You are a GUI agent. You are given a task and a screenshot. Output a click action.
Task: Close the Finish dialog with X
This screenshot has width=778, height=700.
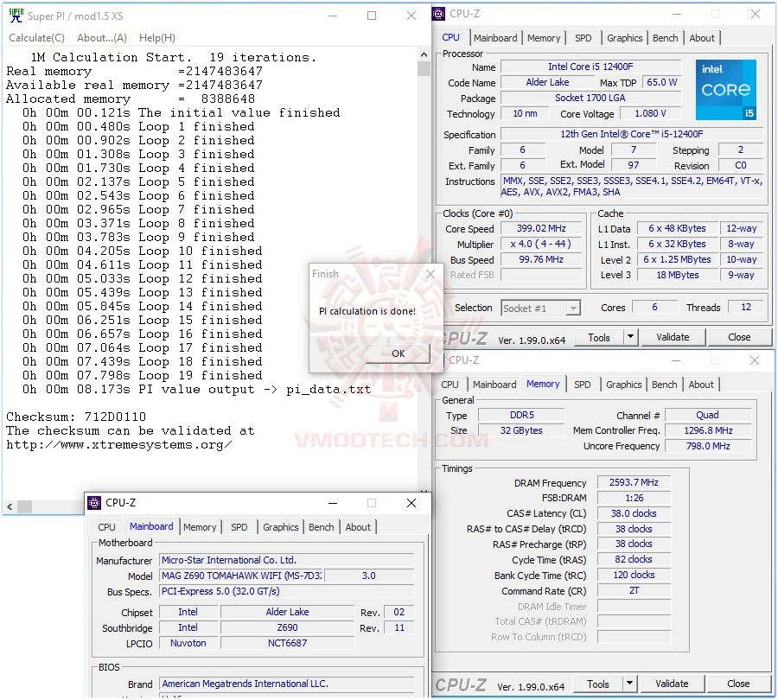tap(430, 274)
